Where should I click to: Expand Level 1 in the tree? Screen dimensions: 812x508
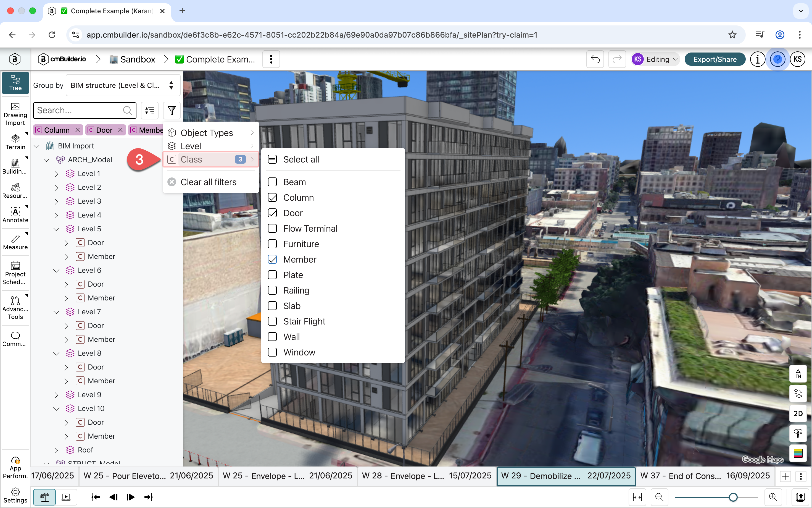click(x=56, y=174)
